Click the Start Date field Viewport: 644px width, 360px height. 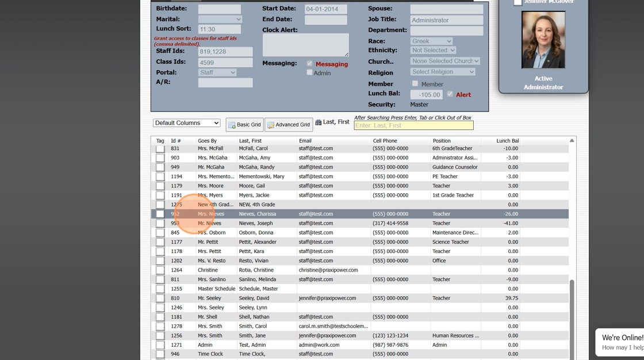[x=326, y=9]
